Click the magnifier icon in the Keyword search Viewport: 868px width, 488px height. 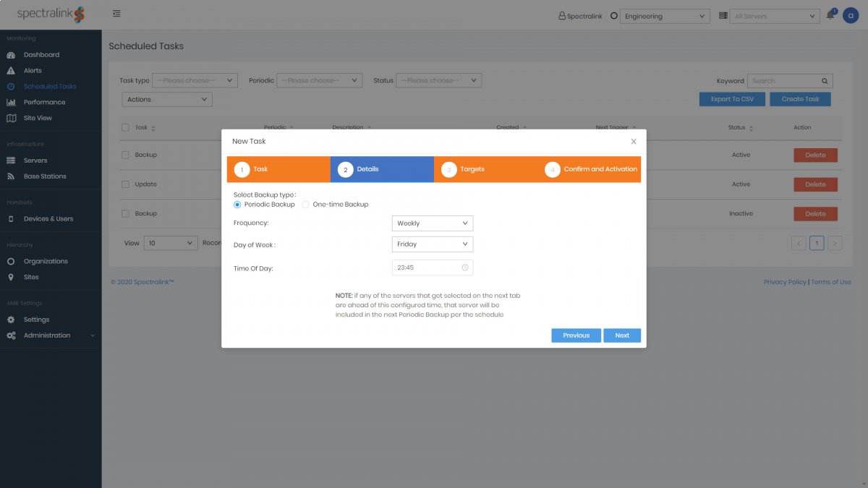[x=823, y=80]
